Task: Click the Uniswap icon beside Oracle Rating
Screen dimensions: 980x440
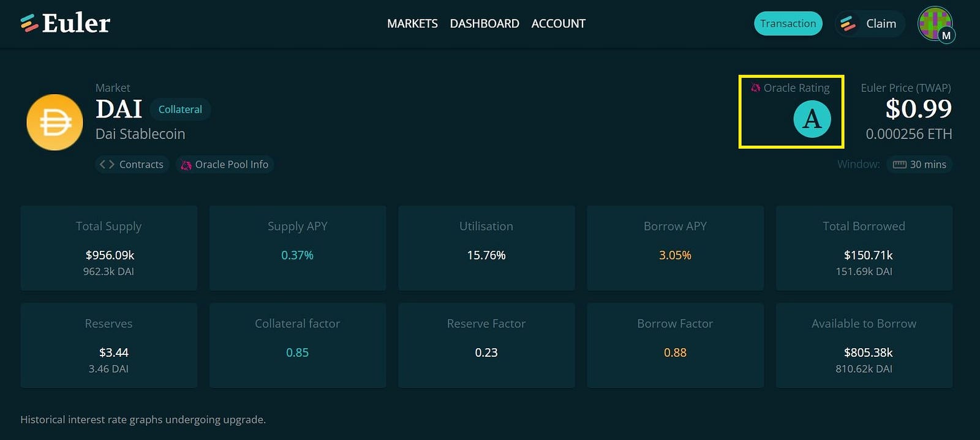Action: point(756,88)
